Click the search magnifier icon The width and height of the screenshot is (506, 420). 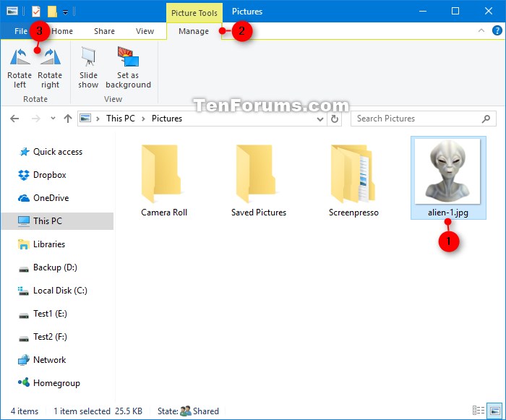[x=486, y=119]
